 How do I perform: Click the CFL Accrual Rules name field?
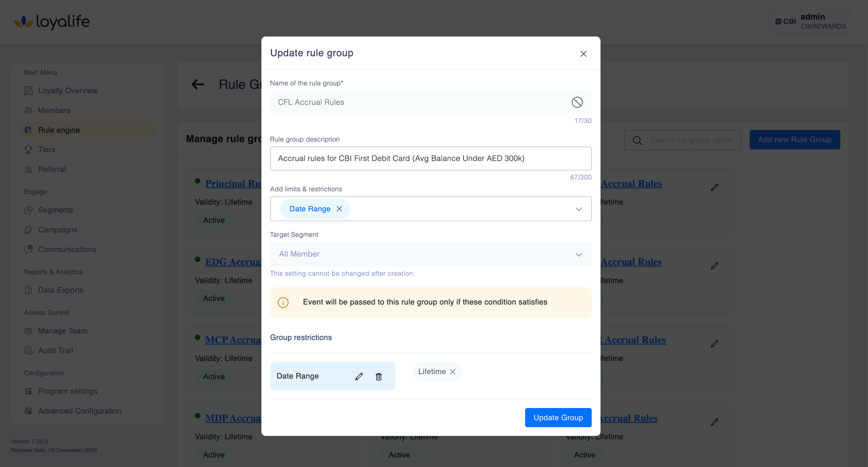coord(431,102)
